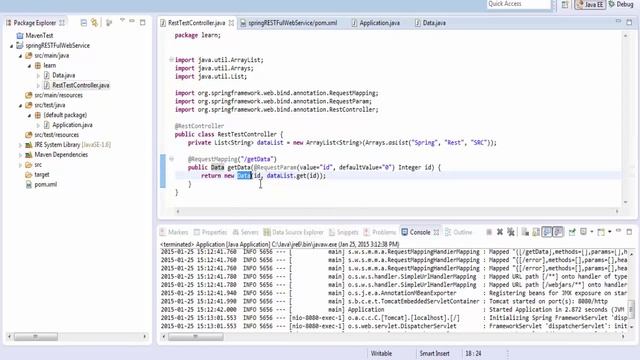Click Console horizontal scrollbar thumb
The image size is (640, 360).
pos(196,337)
